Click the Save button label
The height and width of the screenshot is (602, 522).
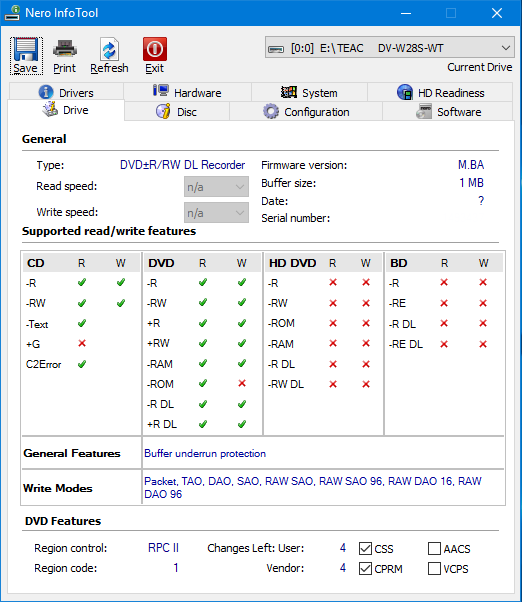coord(25,68)
